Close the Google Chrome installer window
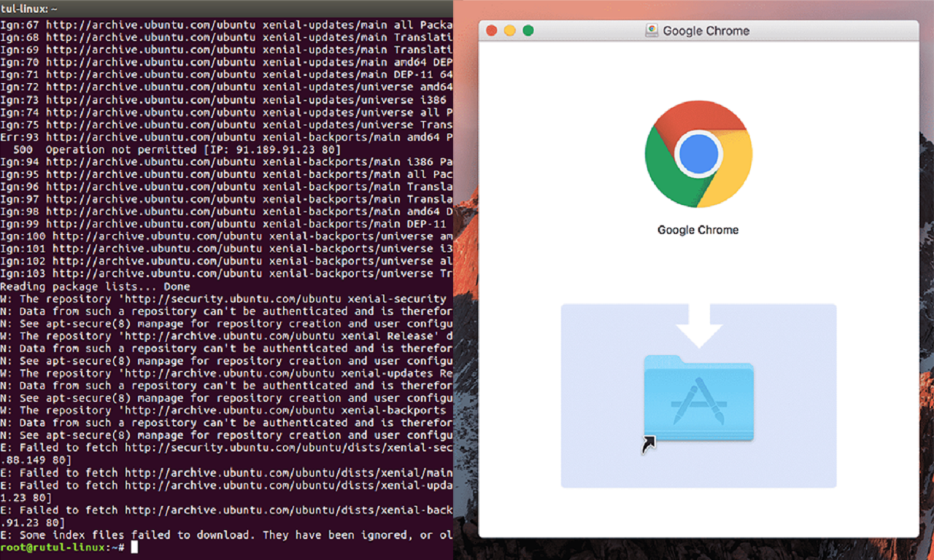The width and height of the screenshot is (934, 560). pos(492,31)
